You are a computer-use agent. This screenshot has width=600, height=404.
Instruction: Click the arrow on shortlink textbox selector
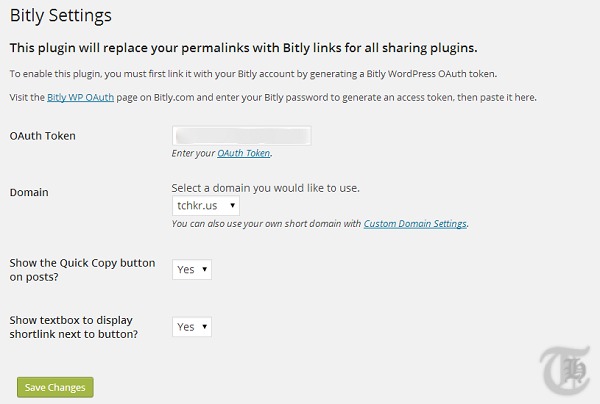coord(204,327)
